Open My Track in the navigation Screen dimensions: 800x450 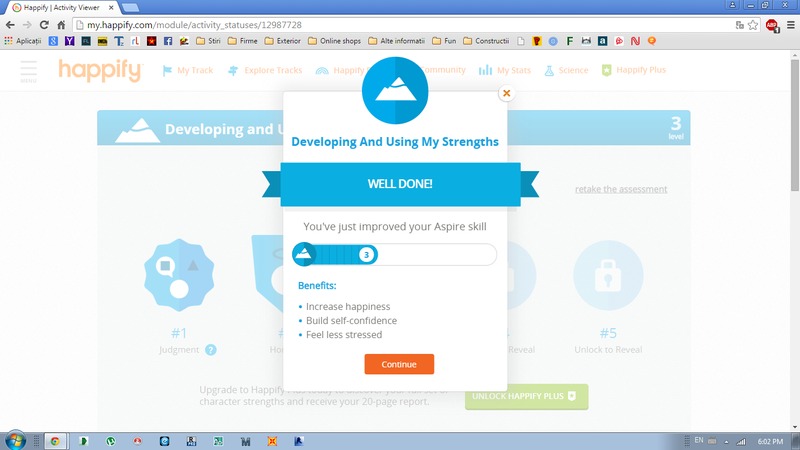pyautogui.click(x=188, y=70)
